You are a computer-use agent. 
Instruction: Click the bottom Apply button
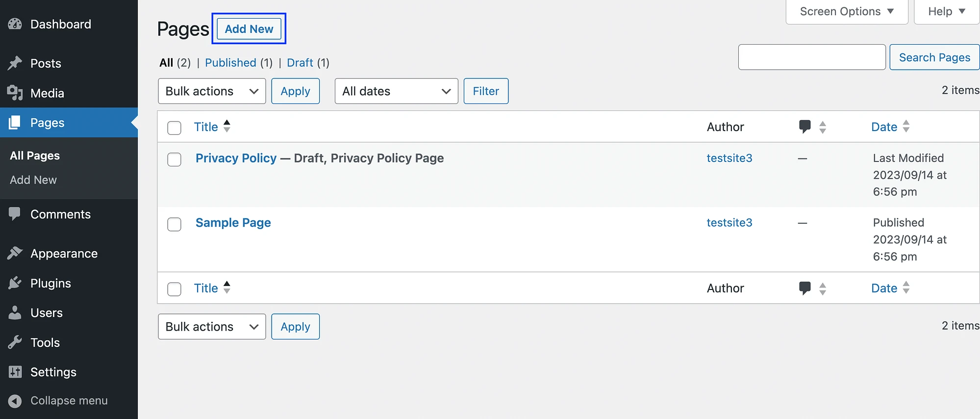(x=296, y=327)
